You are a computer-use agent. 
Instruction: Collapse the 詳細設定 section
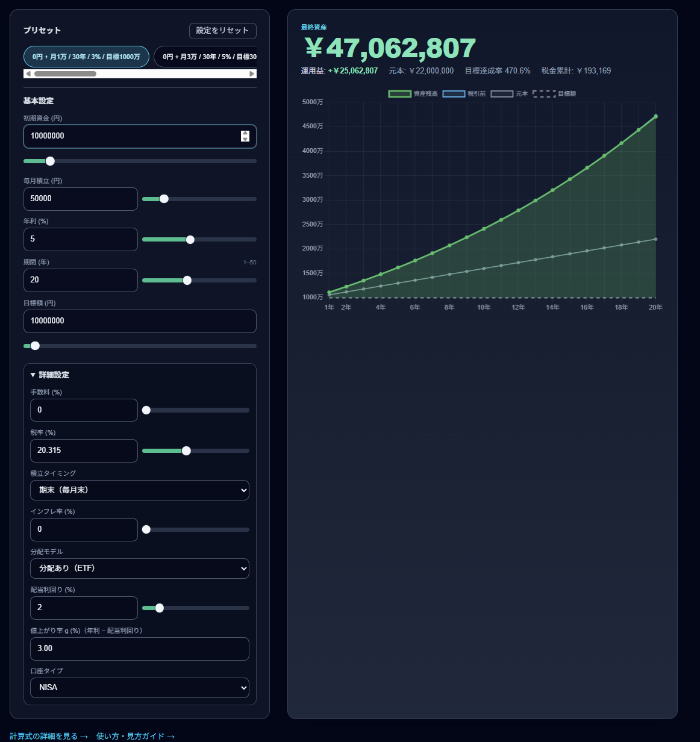pos(50,375)
